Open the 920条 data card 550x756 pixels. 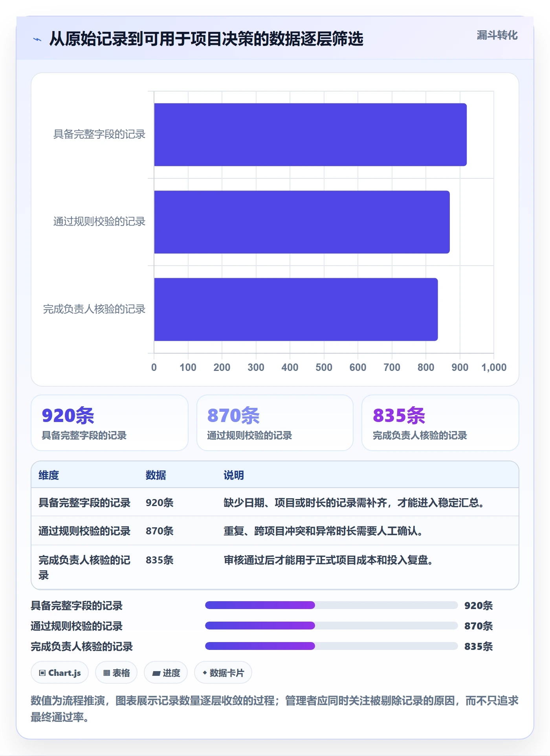[x=110, y=423]
